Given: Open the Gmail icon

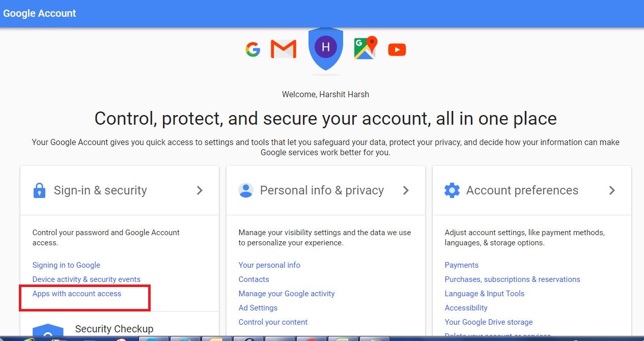Looking at the screenshot, I should click(x=284, y=49).
